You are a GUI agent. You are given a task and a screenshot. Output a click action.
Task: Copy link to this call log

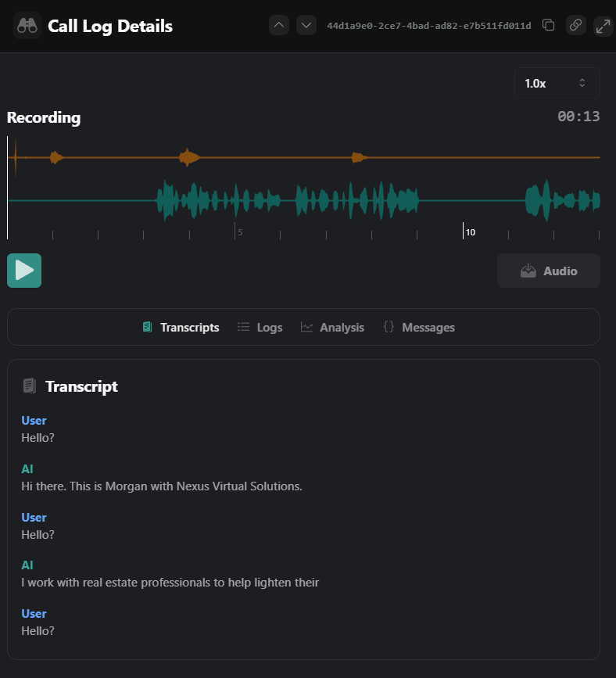pyautogui.click(x=576, y=25)
